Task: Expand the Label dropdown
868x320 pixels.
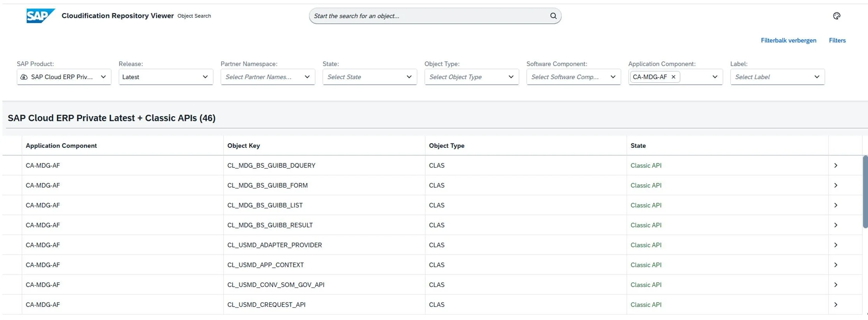Action: pyautogui.click(x=817, y=77)
